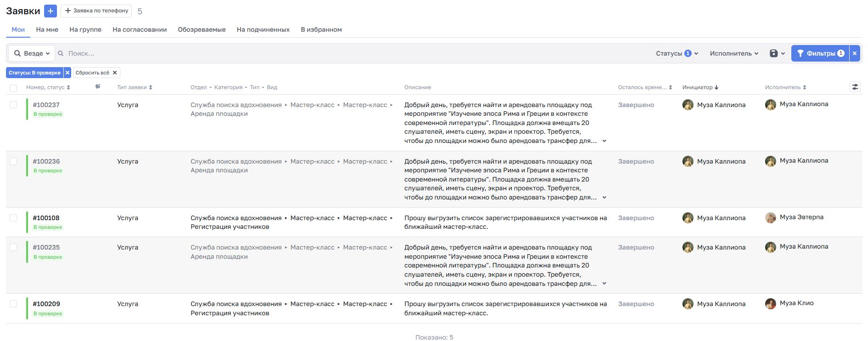Click the blue plus button to create request
Image resolution: width=868 pixels, height=341 pixels.
click(x=51, y=11)
